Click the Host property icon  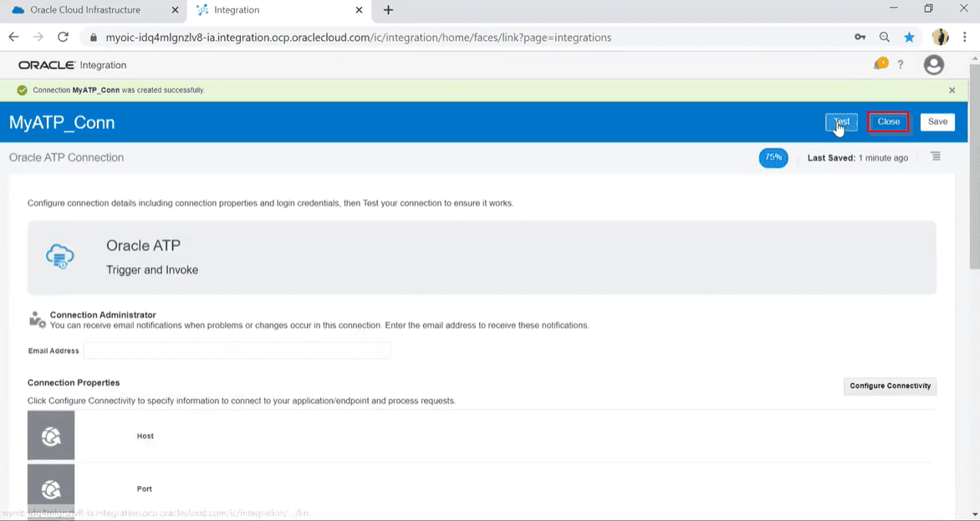[x=51, y=436]
